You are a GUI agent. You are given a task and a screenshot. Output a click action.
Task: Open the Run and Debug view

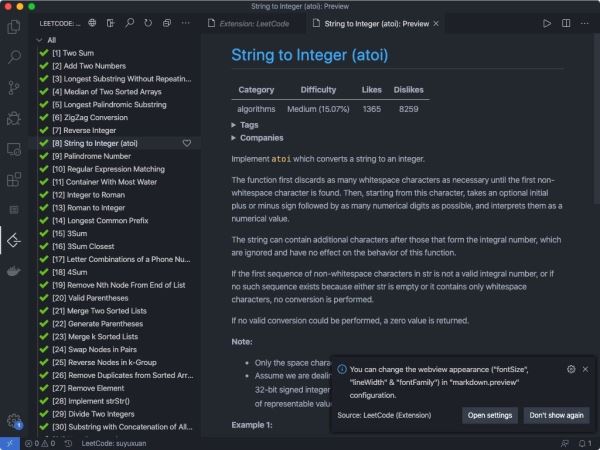point(14,118)
